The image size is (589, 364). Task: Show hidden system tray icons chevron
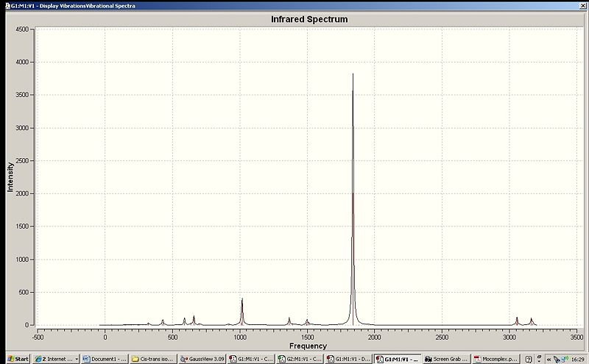tap(549, 360)
